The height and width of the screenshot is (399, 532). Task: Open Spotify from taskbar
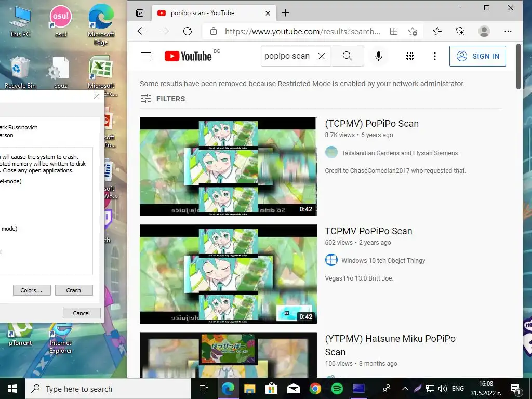pyautogui.click(x=337, y=389)
